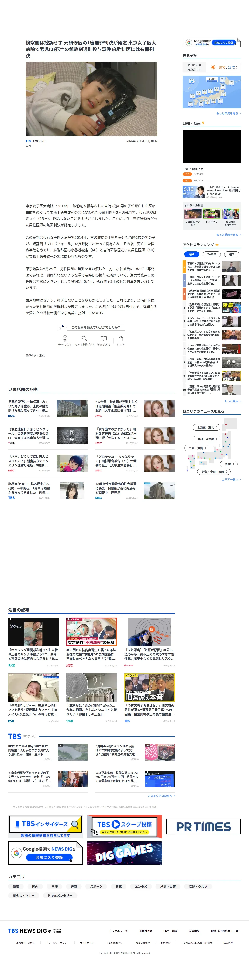
Task: Click the お問い合わせ footer link
Action: (143, 943)
